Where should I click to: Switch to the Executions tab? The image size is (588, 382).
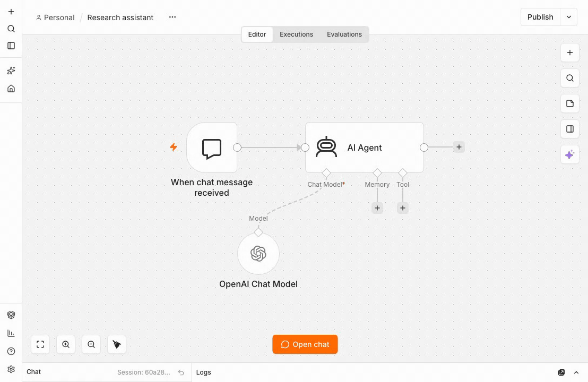pyautogui.click(x=296, y=34)
